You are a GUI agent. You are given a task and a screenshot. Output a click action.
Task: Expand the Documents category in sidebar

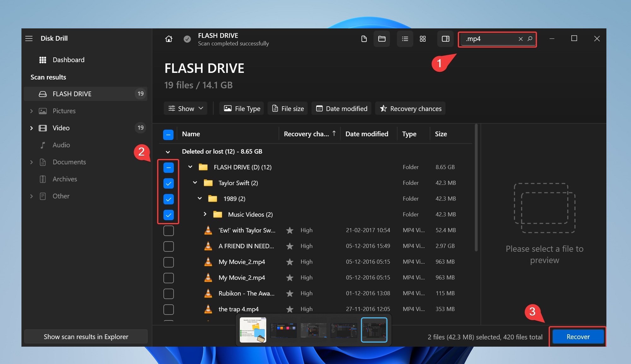[x=32, y=161]
